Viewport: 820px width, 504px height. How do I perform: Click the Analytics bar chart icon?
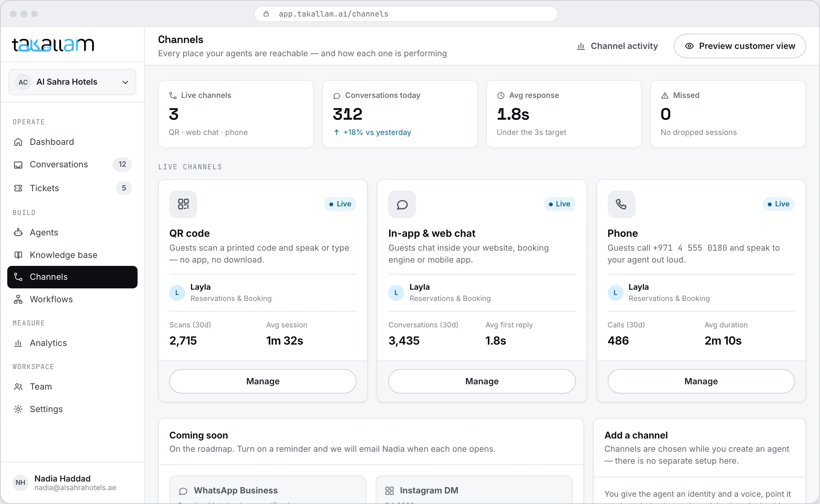18,343
